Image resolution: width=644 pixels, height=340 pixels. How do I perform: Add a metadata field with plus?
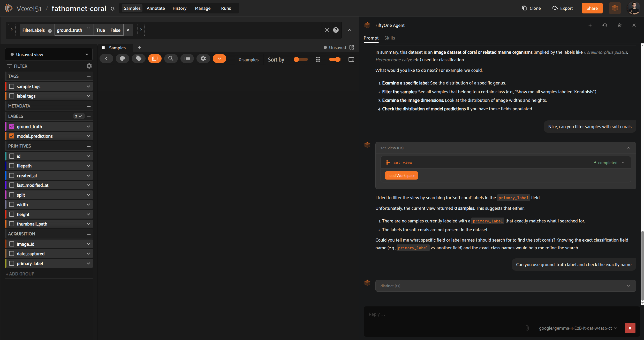click(x=89, y=106)
